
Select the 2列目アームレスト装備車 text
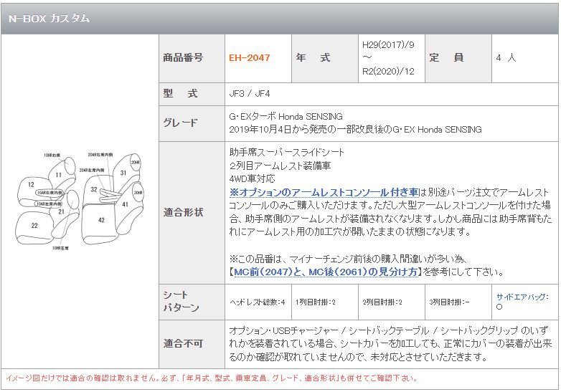click(x=280, y=166)
